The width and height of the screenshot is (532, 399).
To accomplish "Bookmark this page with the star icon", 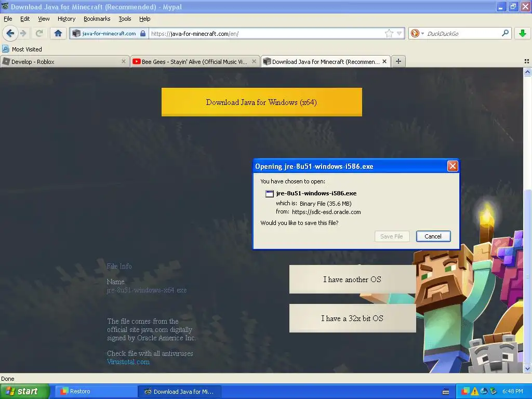I will click(x=389, y=33).
